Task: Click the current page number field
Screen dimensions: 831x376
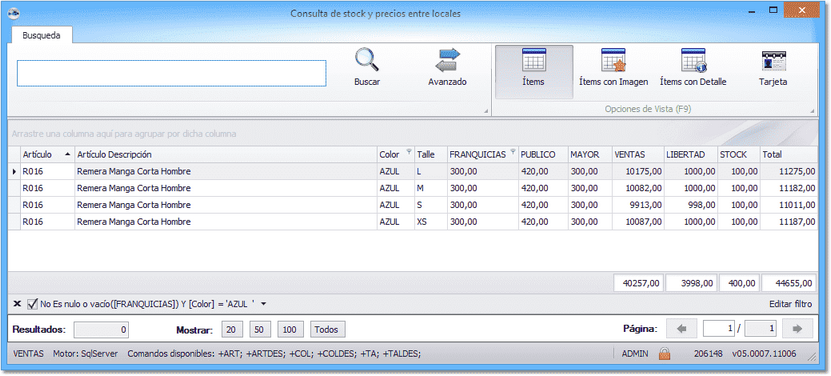Action: point(719,329)
